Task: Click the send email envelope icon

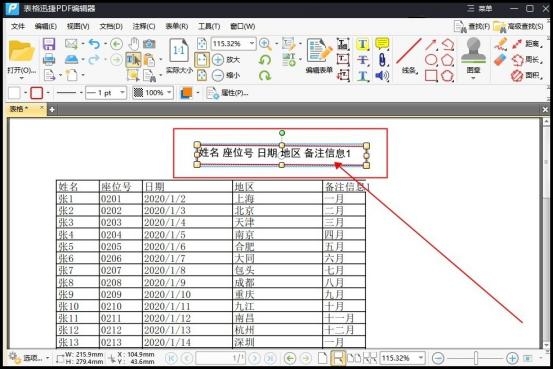Action: (x=71, y=44)
